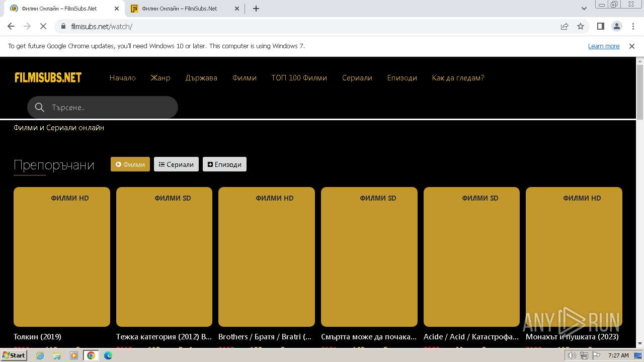Open the Chrome profile icon

pos(616,26)
